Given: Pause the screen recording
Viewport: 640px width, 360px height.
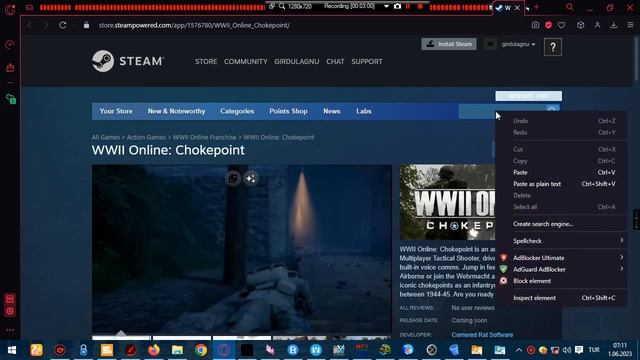Looking at the screenshot, I should click(408, 7).
